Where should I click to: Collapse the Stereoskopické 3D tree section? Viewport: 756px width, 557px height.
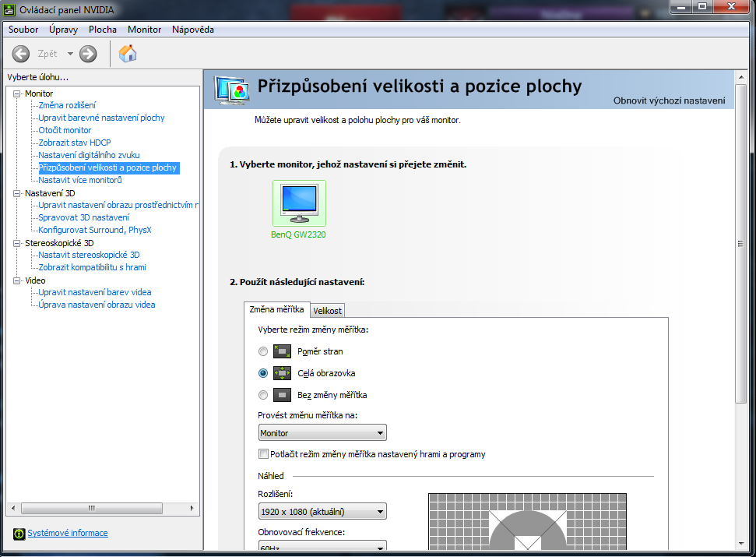[17, 243]
